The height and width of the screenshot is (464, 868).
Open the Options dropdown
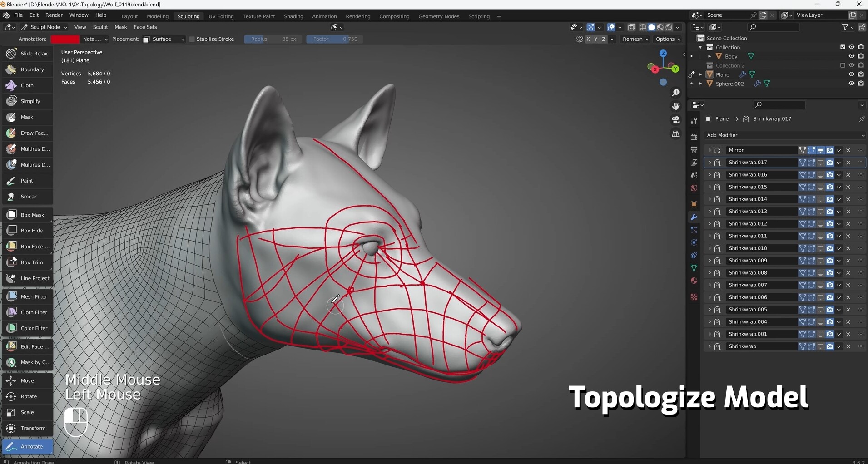[x=667, y=39]
